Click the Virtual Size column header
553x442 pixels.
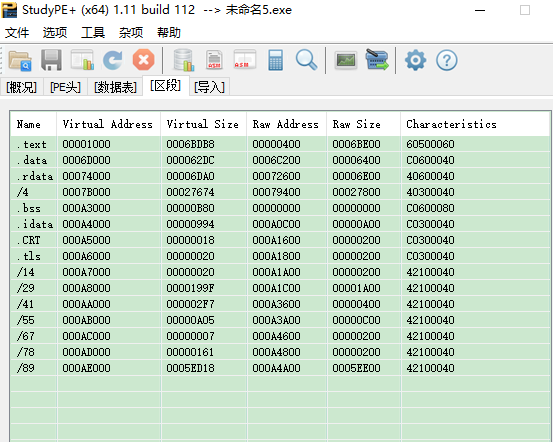[203, 124]
